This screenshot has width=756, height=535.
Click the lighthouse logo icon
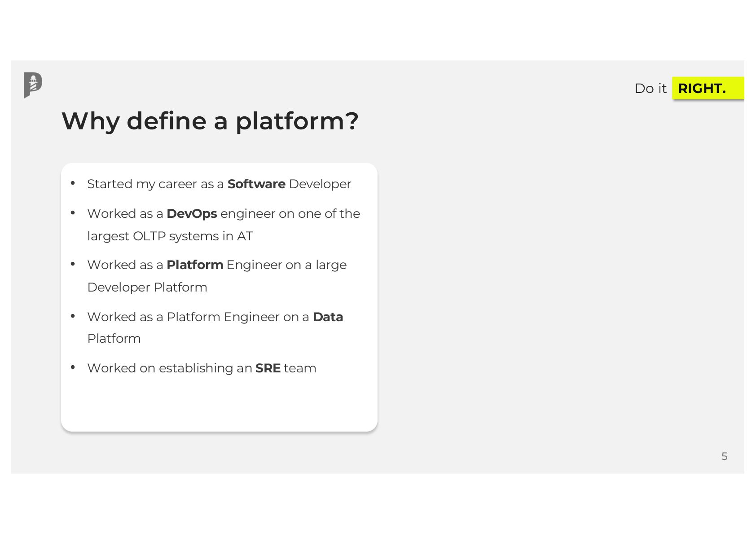(33, 85)
